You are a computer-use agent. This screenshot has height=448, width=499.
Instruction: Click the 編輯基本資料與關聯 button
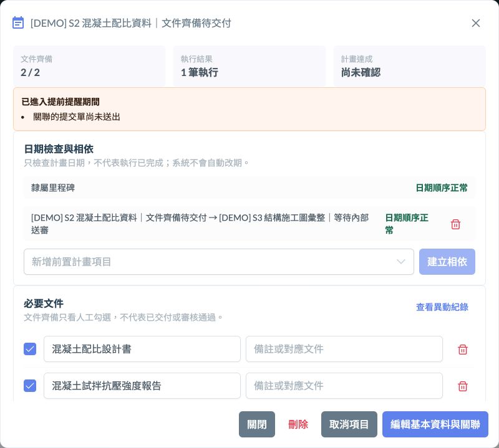[435, 424]
